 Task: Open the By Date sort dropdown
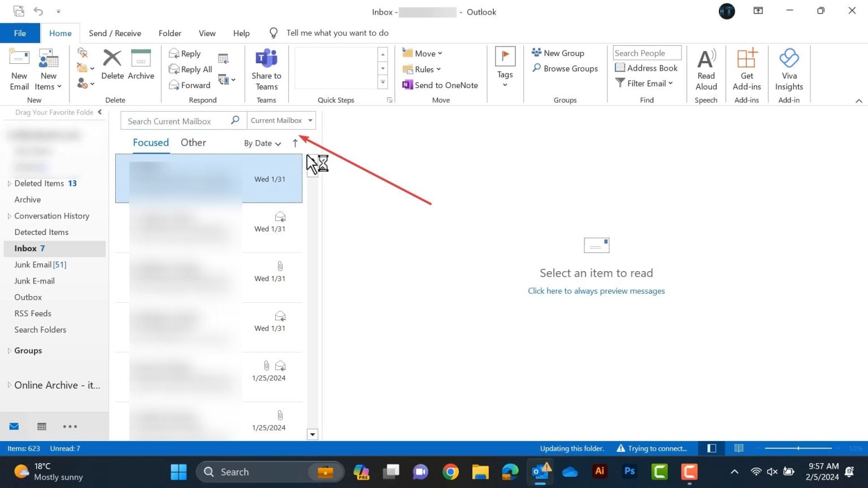pos(261,143)
